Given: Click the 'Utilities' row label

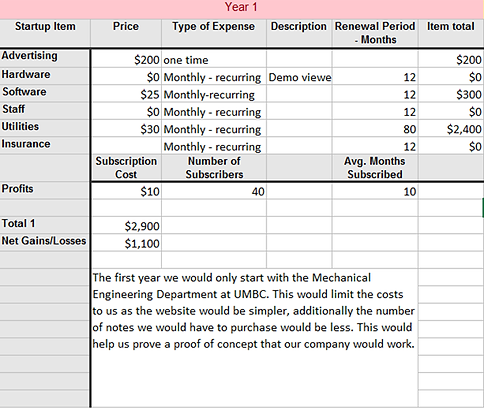Looking at the screenshot, I should coord(45,128).
